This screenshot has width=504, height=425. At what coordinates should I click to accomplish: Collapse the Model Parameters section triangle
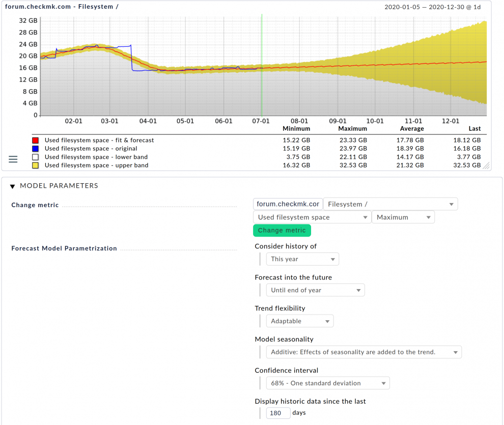[13, 186]
